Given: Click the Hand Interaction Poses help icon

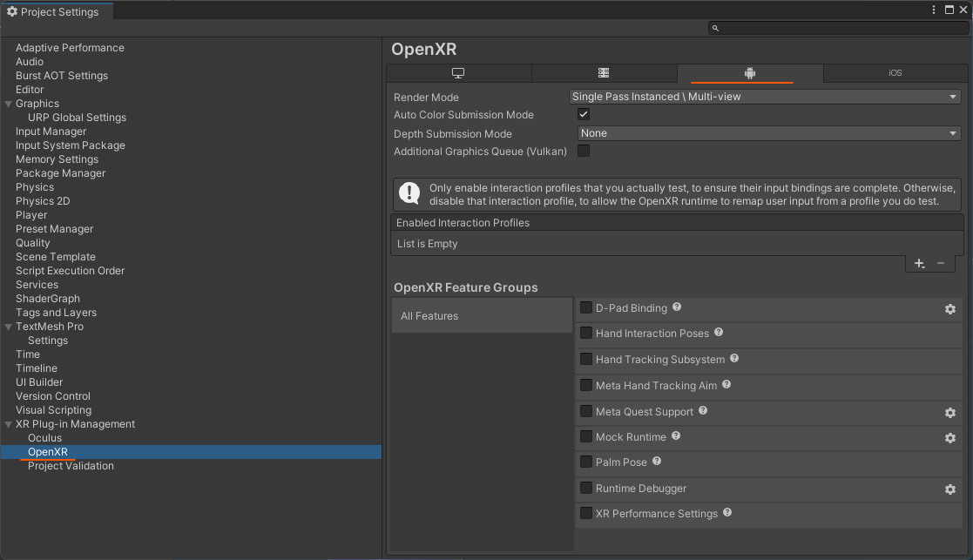Looking at the screenshot, I should point(719,333).
